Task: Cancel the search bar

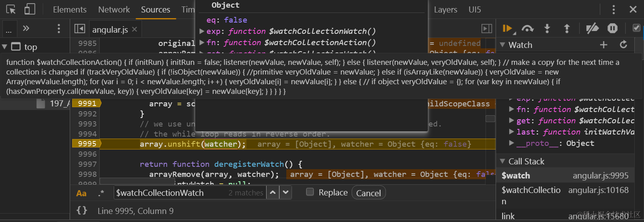Action: [x=369, y=193]
